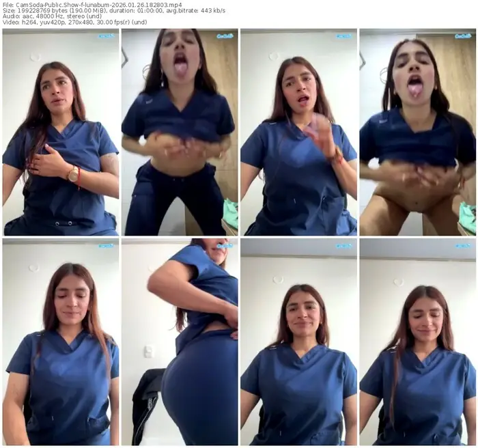Open the first thumbnail in the bottom row
478x448 pixels.
pos(60,341)
